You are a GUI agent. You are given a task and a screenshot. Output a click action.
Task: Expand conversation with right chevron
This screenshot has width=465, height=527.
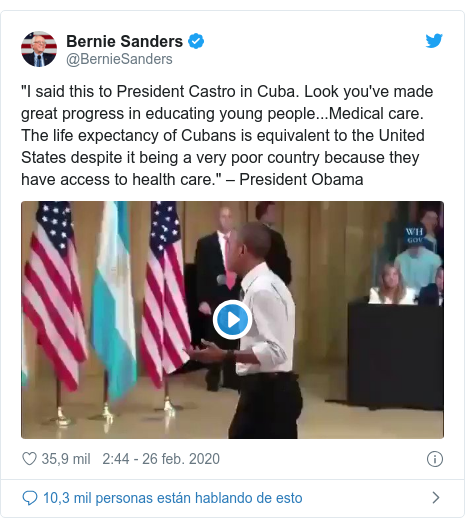[x=436, y=497]
